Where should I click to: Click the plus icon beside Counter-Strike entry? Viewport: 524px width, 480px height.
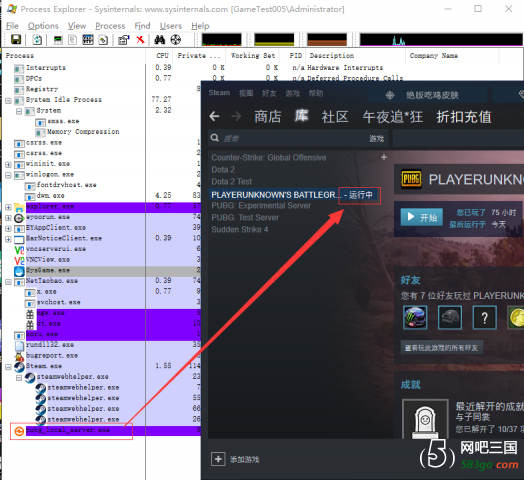(x=384, y=157)
